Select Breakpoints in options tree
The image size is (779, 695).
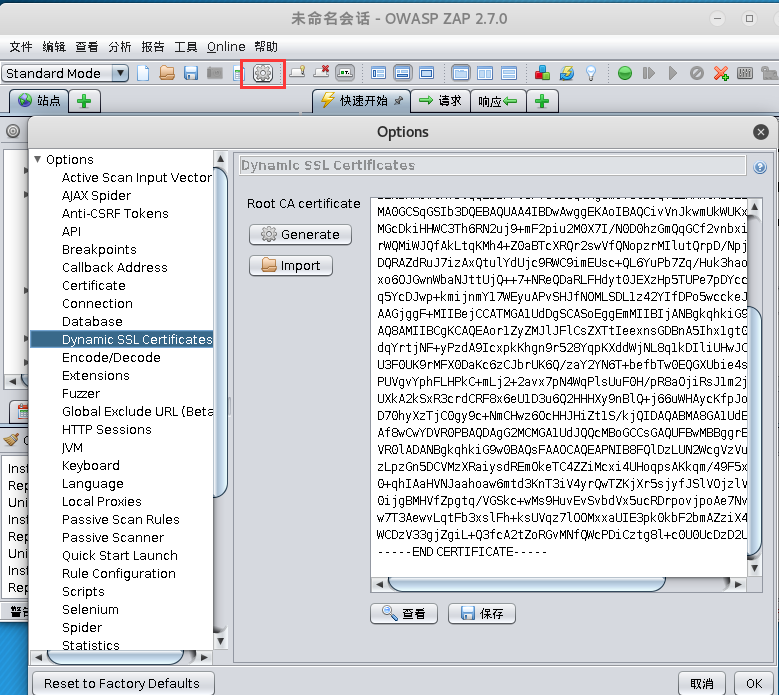(99, 249)
